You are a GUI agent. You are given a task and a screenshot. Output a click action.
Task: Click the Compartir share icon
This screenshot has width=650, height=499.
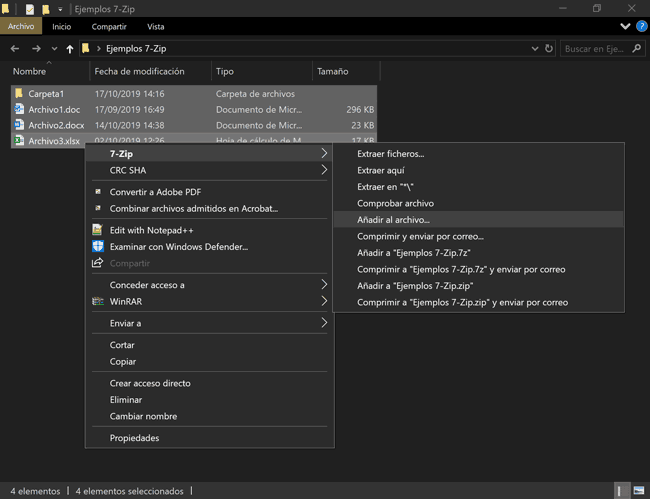(x=97, y=263)
